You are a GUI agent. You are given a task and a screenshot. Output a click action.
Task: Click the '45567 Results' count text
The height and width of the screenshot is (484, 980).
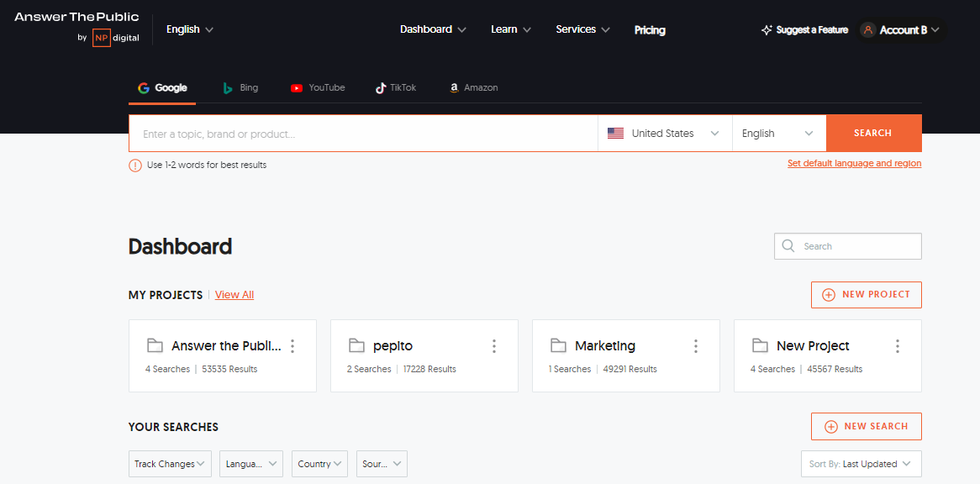coord(835,369)
